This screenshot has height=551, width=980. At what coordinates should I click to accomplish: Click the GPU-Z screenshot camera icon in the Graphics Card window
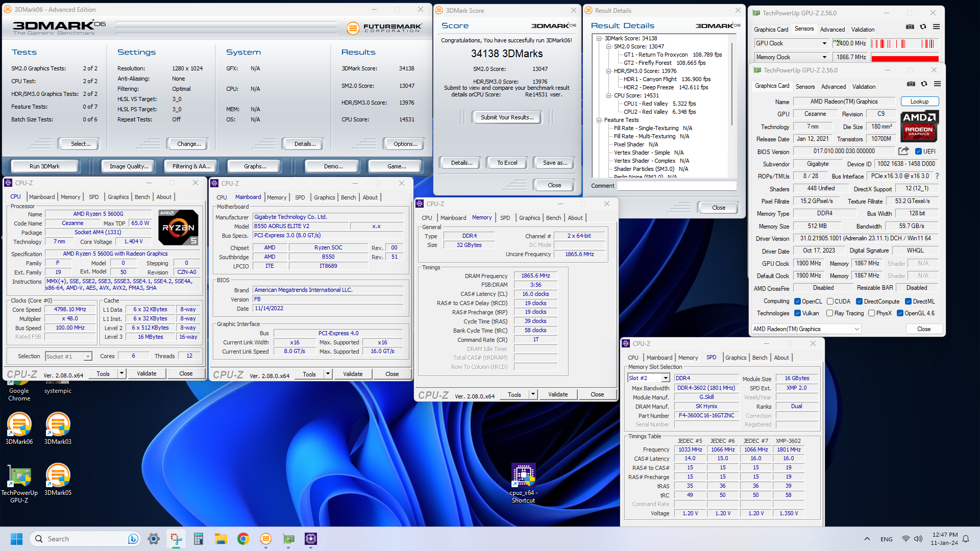[x=911, y=84]
